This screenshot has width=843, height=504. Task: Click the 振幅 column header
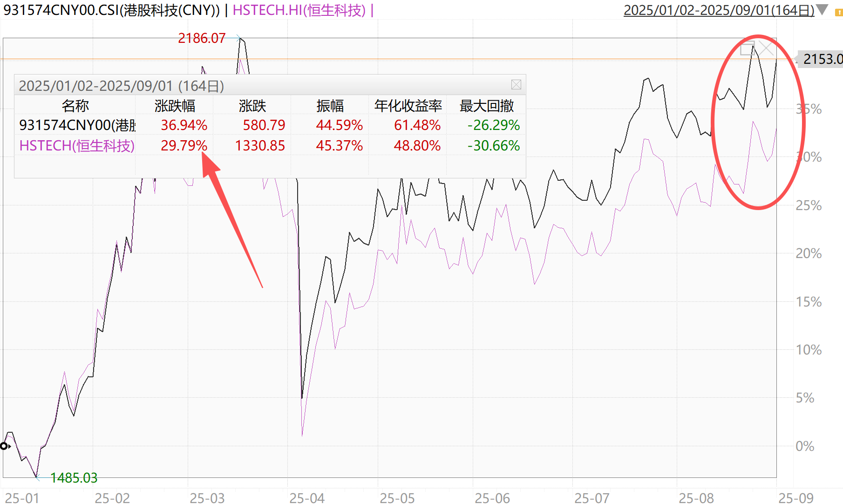(x=330, y=106)
